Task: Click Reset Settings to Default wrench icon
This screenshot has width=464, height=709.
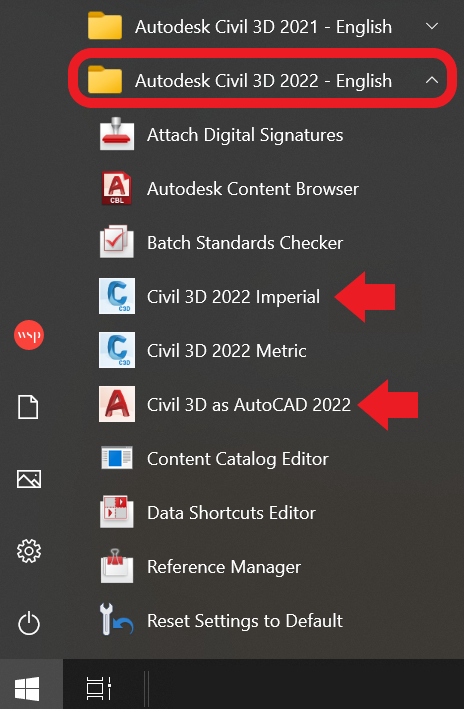Action: coord(117,619)
